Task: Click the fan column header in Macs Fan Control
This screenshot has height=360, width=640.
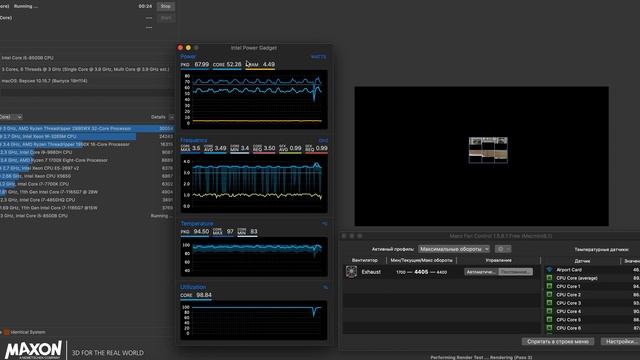Action: coord(364,260)
